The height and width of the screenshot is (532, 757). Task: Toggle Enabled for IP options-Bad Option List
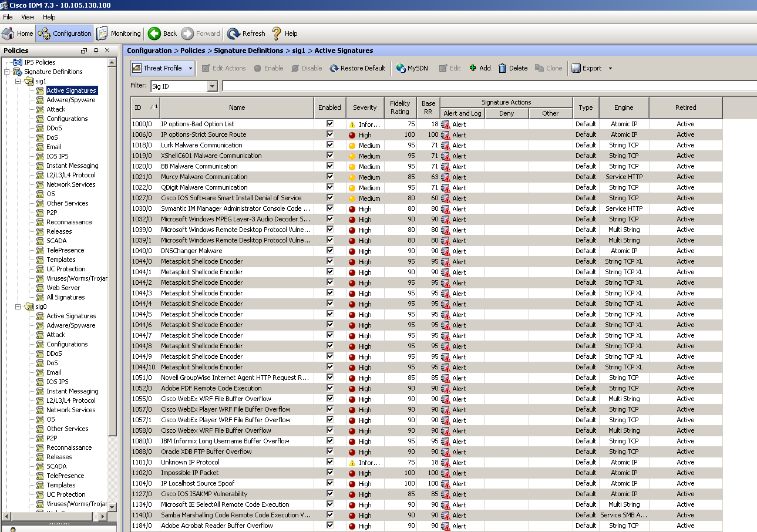[330, 124]
